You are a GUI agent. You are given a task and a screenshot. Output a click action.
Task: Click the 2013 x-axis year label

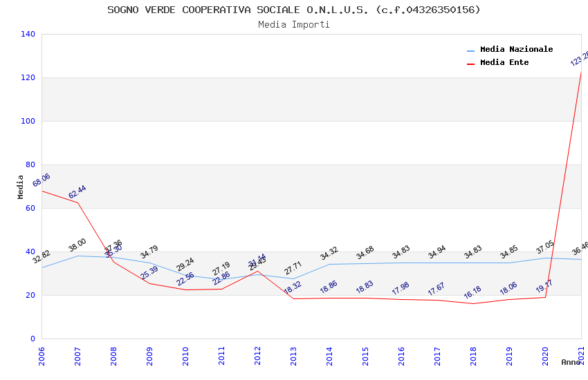click(293, 356)
